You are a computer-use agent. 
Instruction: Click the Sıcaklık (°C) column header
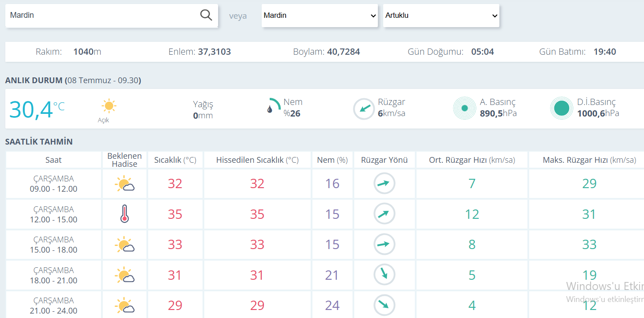tap(175, 160)
